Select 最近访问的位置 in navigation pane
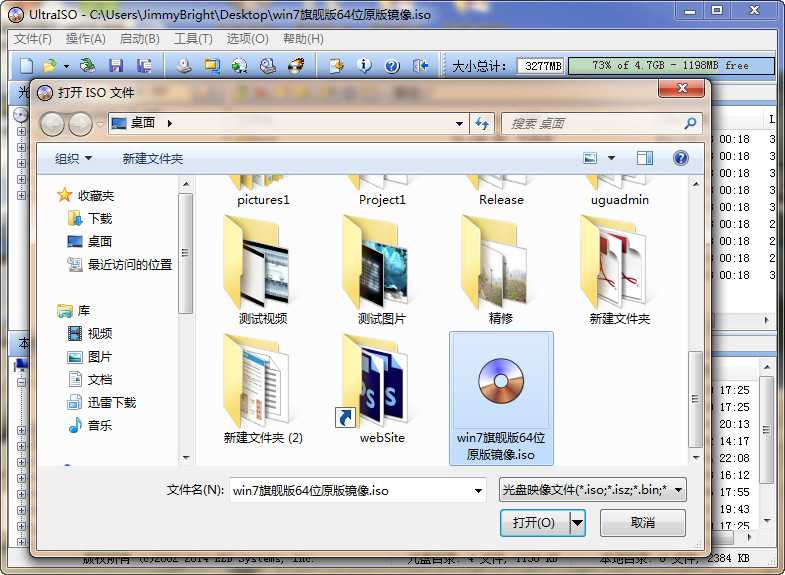Image resolution: width=785 pixels, height=575 pixels. (119, 264)
